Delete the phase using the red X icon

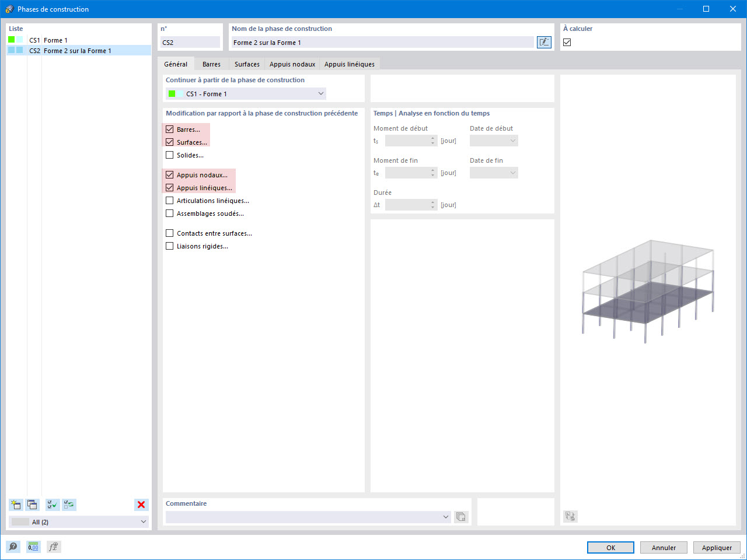pyautogui.click(x=141, y=505)
